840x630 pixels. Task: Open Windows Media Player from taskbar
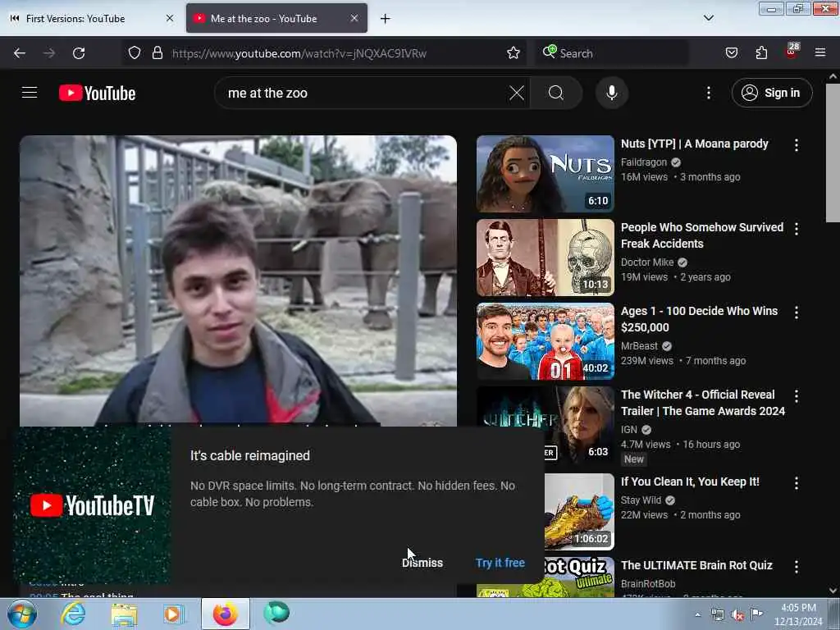point(174,614)
